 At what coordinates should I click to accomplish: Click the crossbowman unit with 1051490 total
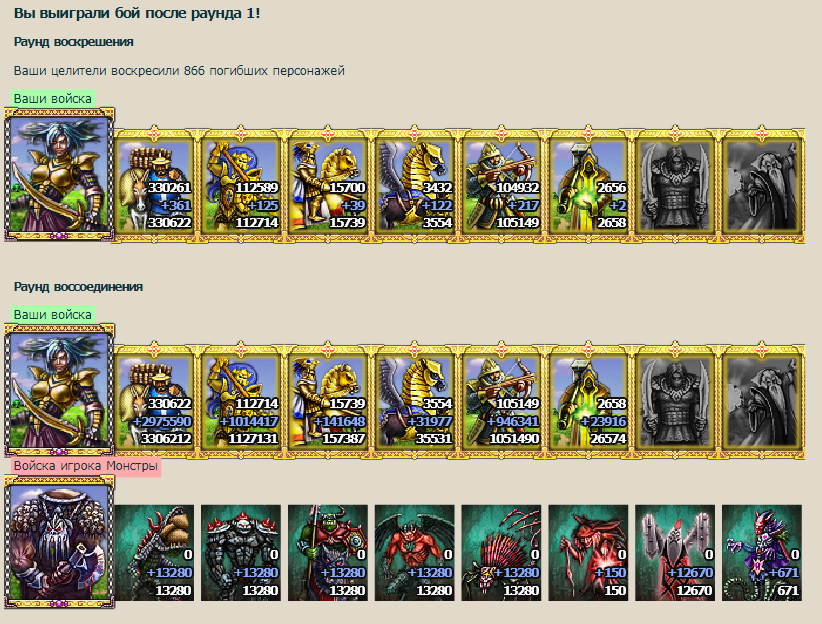tap(501, 401)
